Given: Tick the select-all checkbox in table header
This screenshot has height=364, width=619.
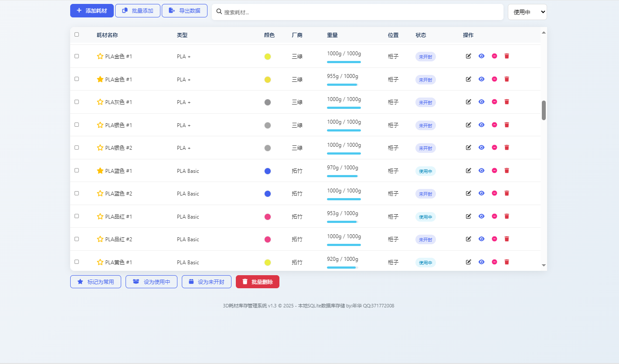Looking at the screenshot, I should 77,34.
